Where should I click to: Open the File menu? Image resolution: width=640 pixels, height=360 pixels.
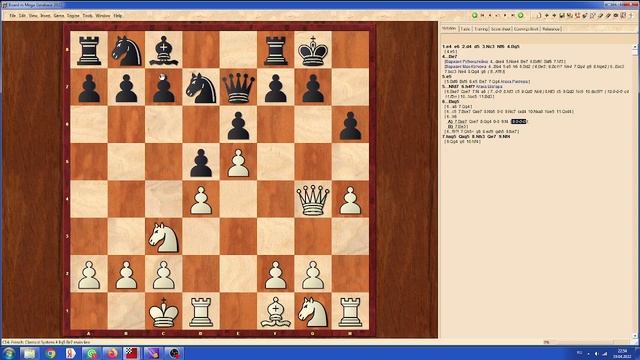[13, 16]
